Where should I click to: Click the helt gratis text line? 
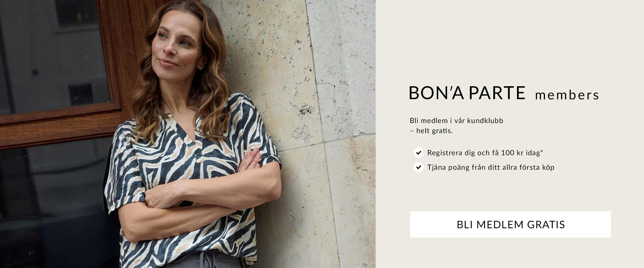tap(431, 131)
